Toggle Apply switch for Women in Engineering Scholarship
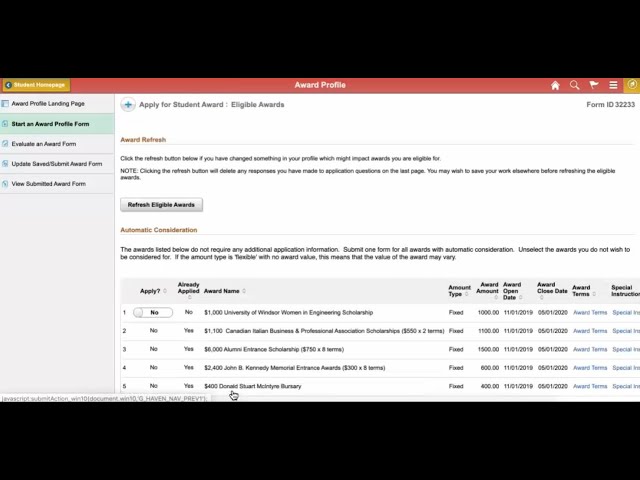Viewport: 640px width, 480px height. (x=153, y=312)
